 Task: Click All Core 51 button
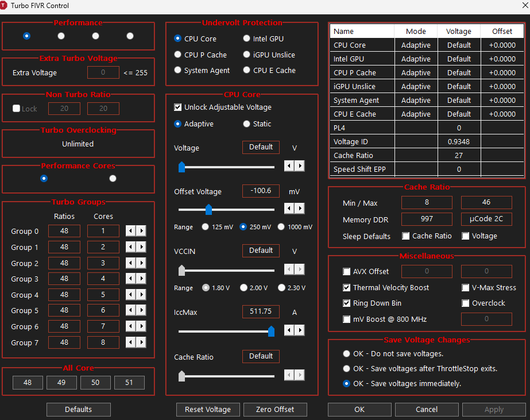coord(129,383)
